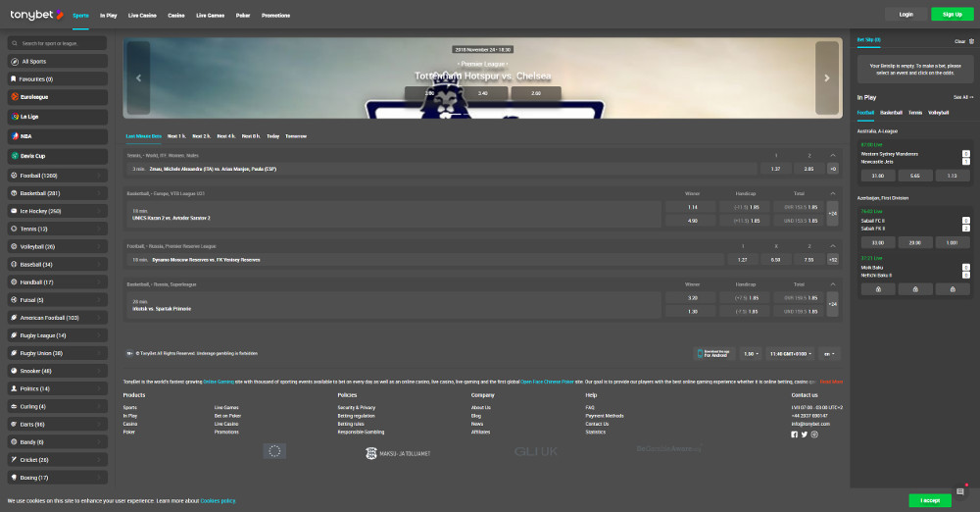Click the La Liga logo icon
Image resolution: width=980 pixels, height=512 pixels.
tap(15, 117)
